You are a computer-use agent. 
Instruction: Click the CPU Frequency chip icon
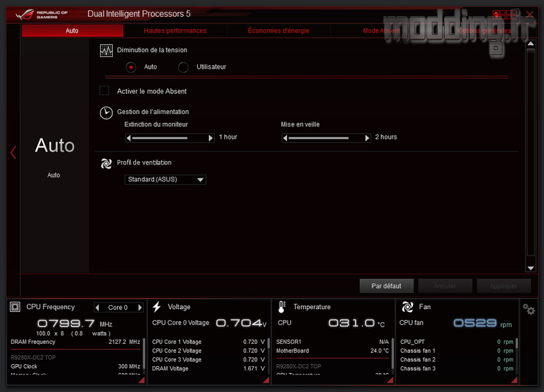coord(15,306)
